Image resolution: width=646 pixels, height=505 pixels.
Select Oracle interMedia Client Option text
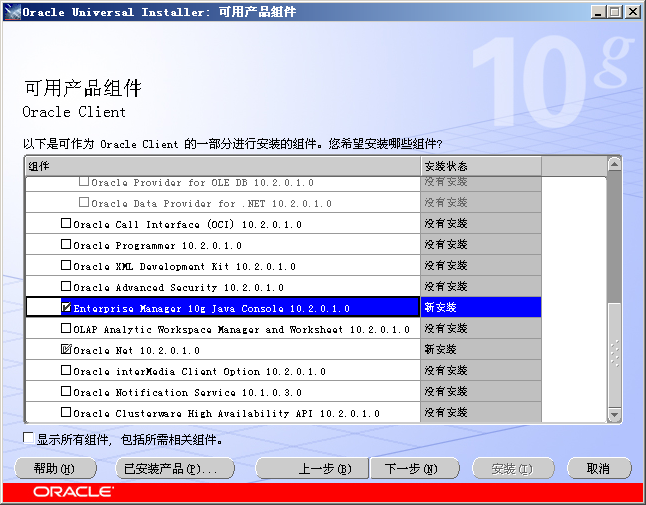point(199,372)
